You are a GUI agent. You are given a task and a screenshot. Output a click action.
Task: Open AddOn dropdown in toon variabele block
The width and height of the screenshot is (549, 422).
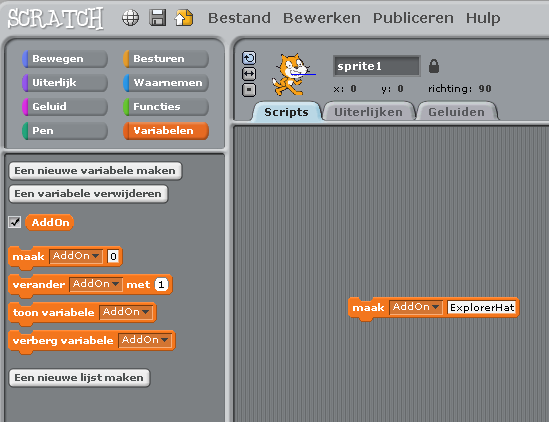coord(126,312)
